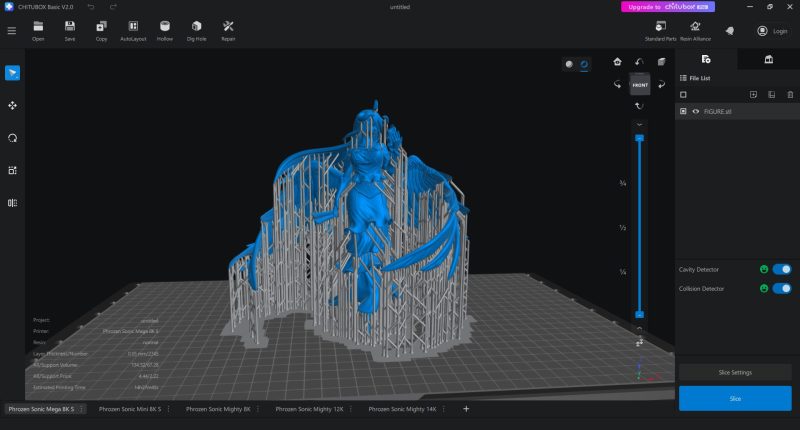This screenshot has width=800, height=430.
Task: Activate the Mirror tool in left sidebar
Action: coord(13,203)
